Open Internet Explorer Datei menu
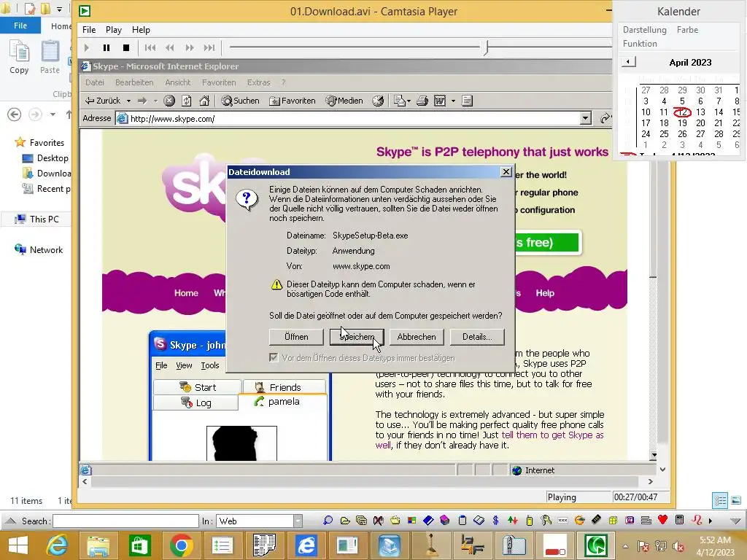 [x=94, y=82]
